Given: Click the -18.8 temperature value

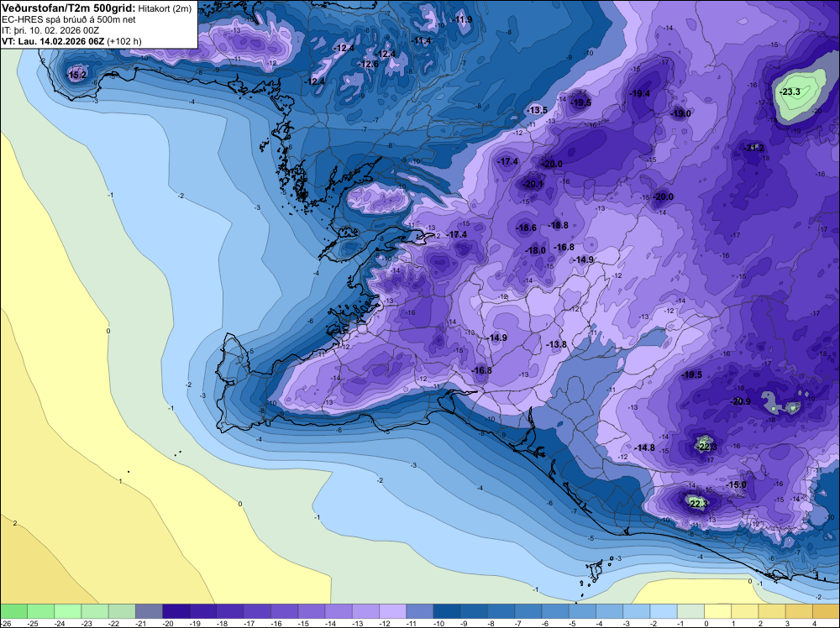Looking at the screenshot, I should pyautogui.click(x=559, y=225).
